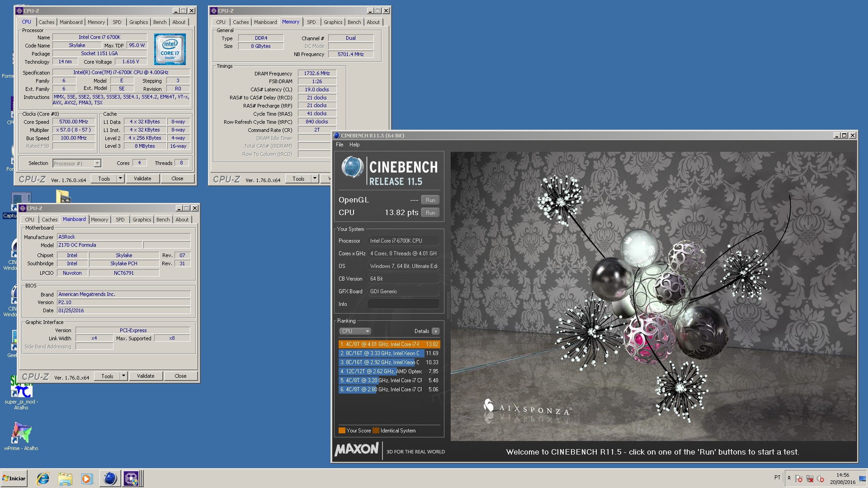Viewport: 868px width, 488px height.
Task: Click the disconnected network tray icon
Action: point(810,479)
